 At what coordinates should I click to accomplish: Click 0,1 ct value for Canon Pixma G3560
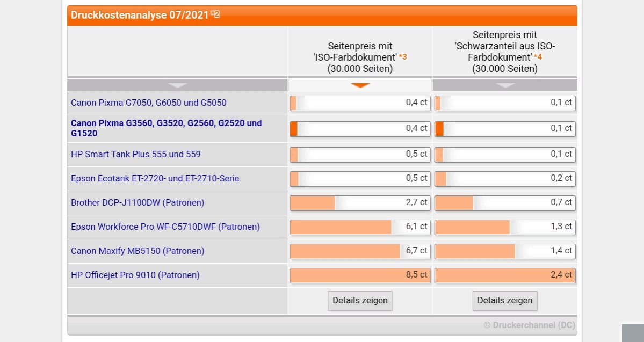(x=561, y=128)
